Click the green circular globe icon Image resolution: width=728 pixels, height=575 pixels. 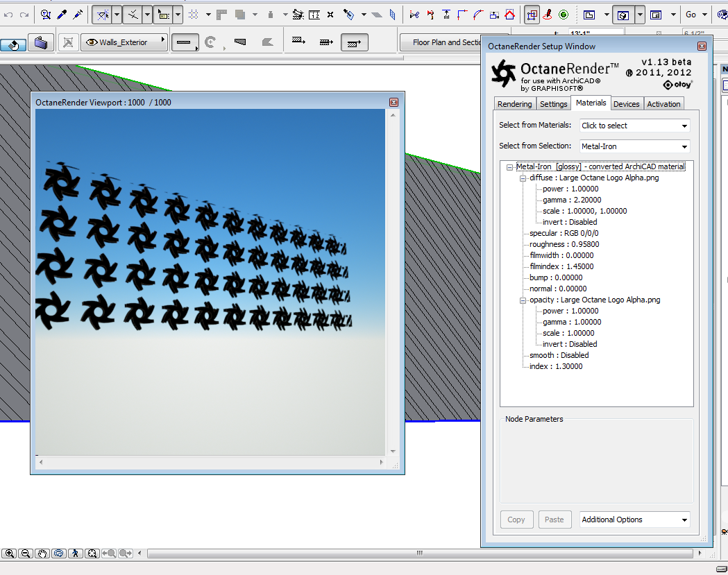tap(564, 15)
